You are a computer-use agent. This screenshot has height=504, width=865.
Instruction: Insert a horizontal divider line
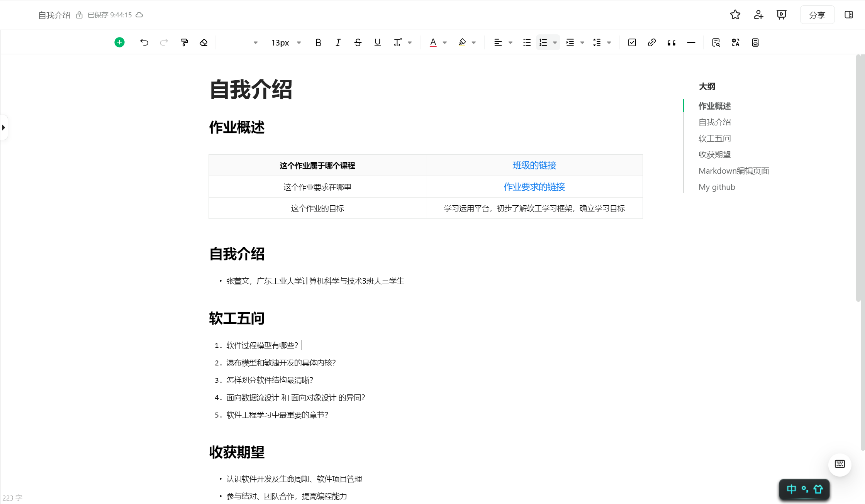tap(691, 42)
